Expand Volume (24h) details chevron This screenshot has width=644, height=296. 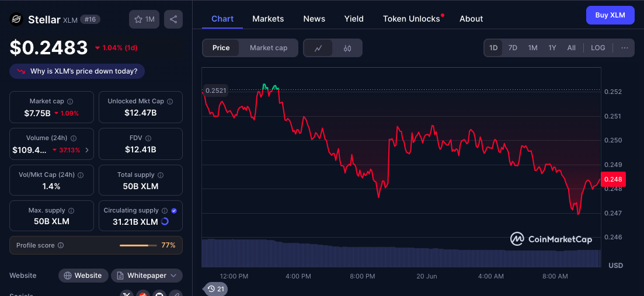86,150
